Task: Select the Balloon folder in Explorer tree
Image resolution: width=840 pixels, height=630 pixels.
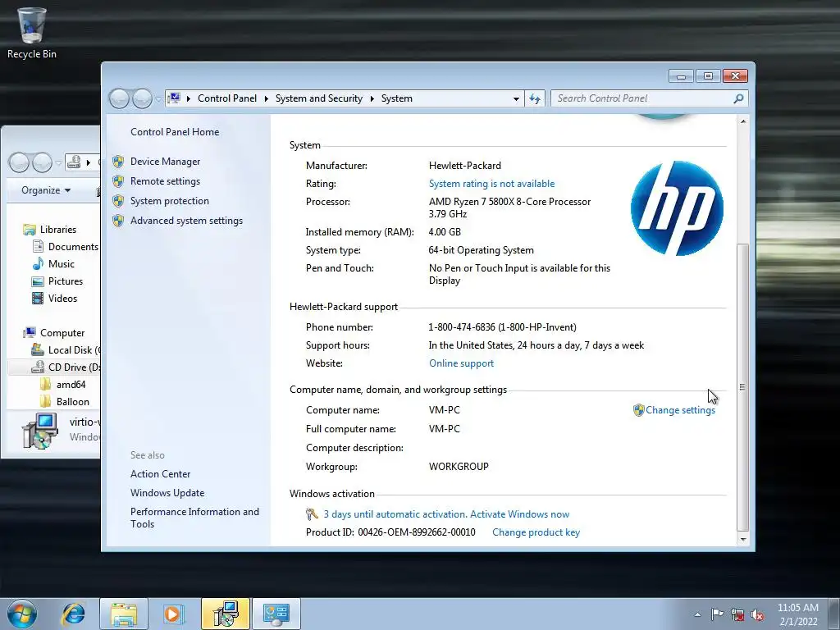Action: pos(72,402)
